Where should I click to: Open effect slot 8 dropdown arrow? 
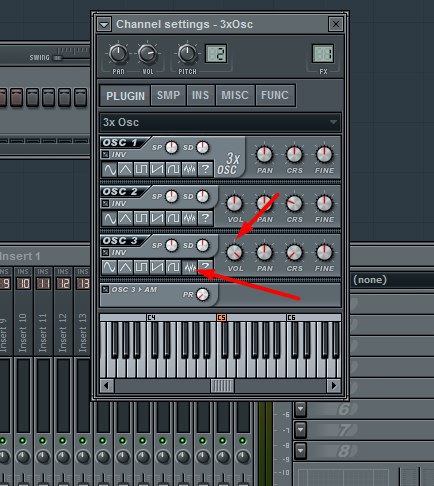tap(300, 451)
